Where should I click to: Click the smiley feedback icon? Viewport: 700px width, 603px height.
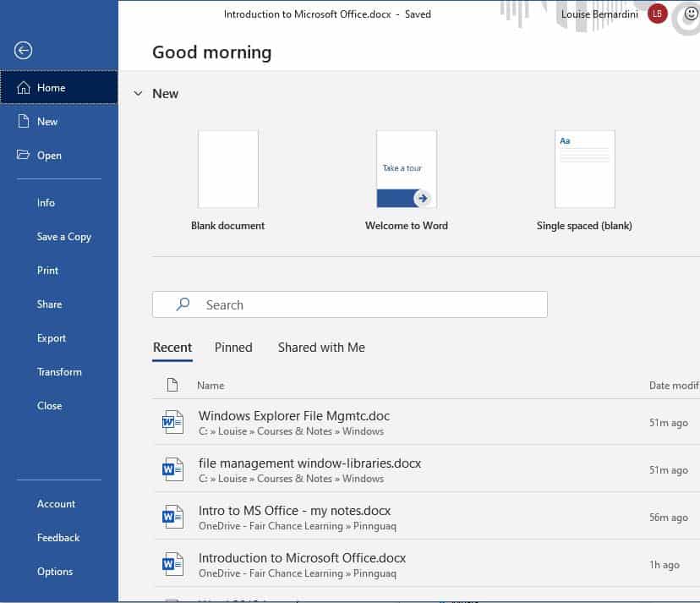click(691, 14)
